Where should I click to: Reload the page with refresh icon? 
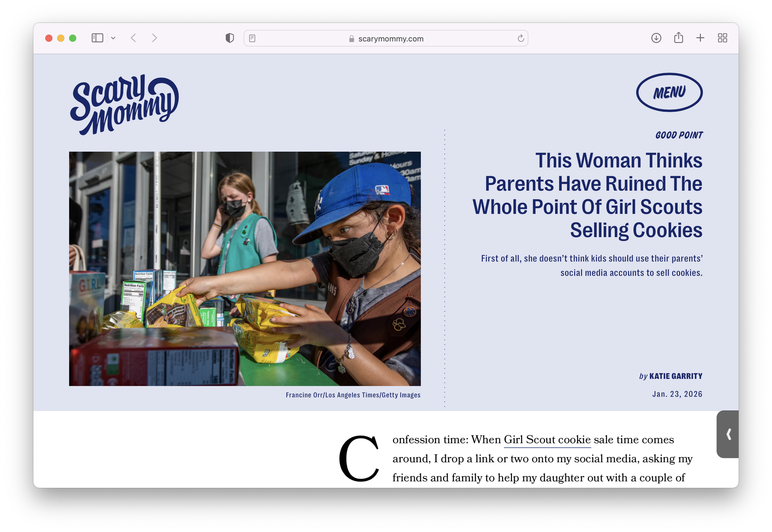pyautogui.click(x=521, y=39)
